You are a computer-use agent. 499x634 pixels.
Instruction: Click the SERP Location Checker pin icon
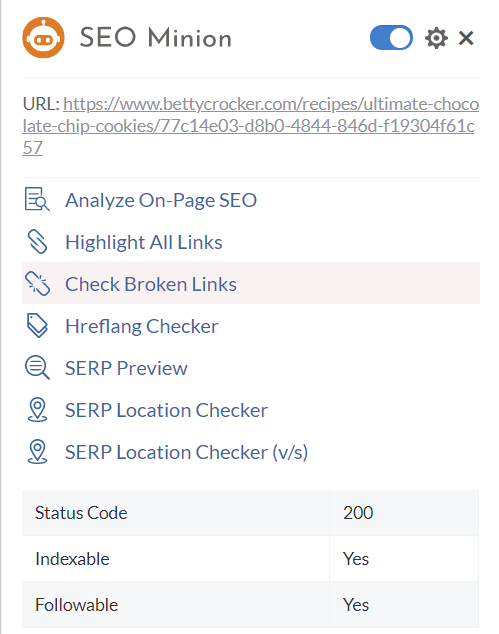tap(37, 410)
